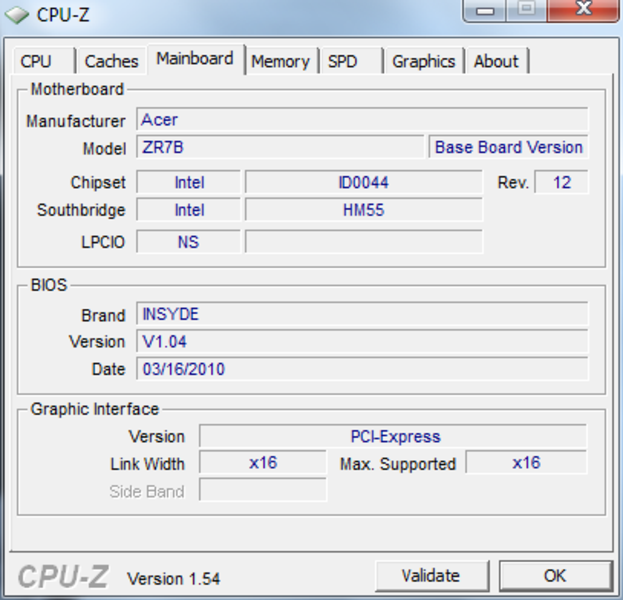
Task: Click the BIOS Version V1.04 field
Action: [362, 341]
